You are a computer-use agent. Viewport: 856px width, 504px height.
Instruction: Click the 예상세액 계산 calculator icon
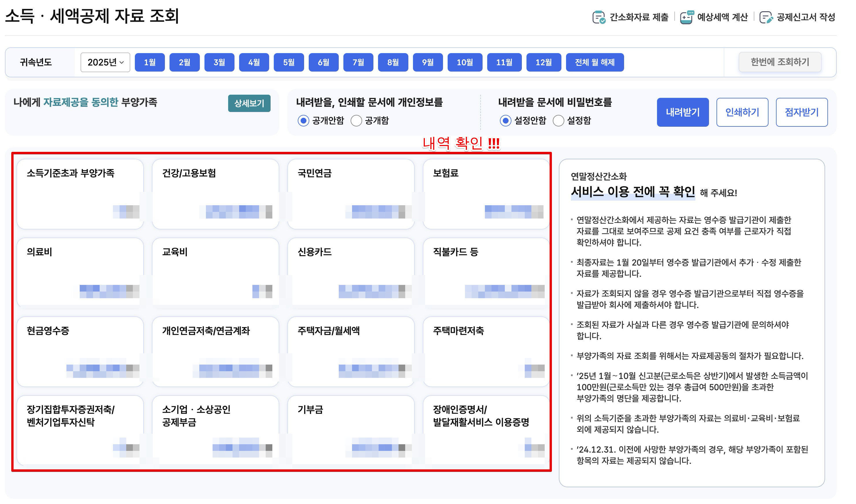(x=686, y=17)
